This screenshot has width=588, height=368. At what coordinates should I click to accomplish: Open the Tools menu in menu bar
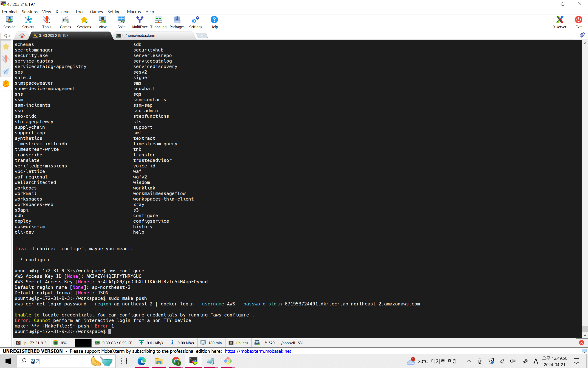click(80, 12)
